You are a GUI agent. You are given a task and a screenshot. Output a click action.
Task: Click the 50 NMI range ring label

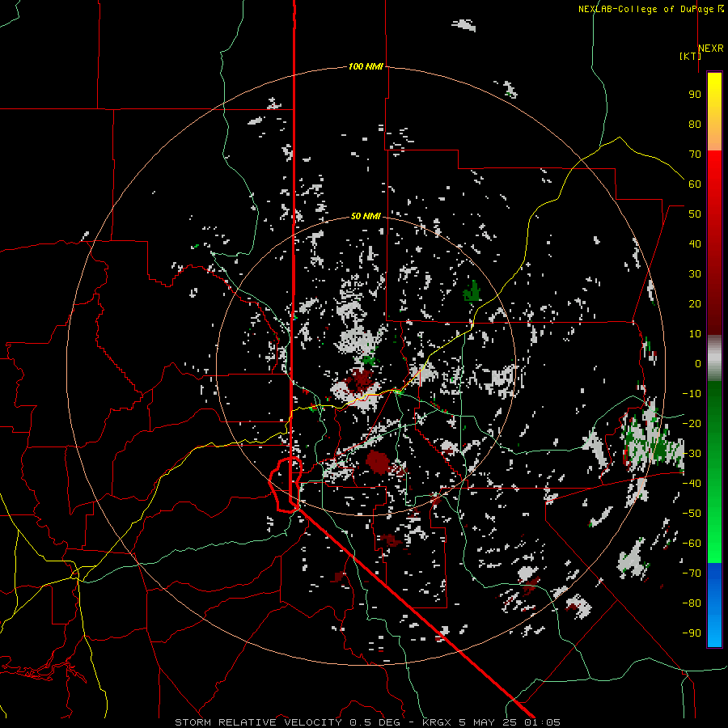click(x=366, y=216)
